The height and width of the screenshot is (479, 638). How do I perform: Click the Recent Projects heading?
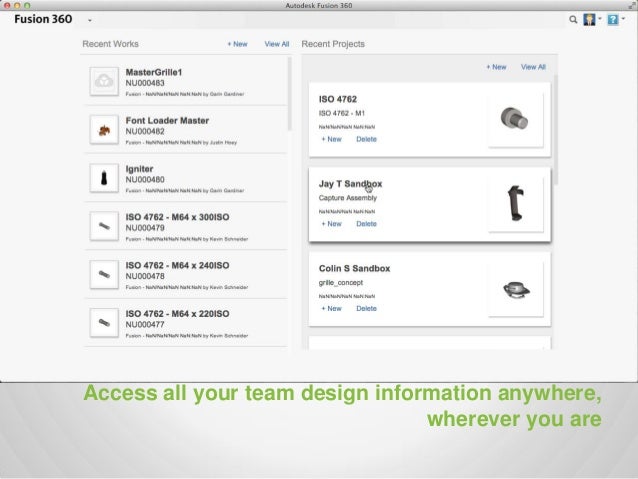point(333,44)
